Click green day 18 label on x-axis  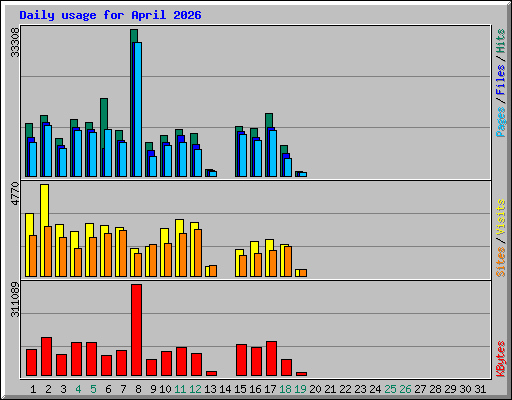coord(285,389)
